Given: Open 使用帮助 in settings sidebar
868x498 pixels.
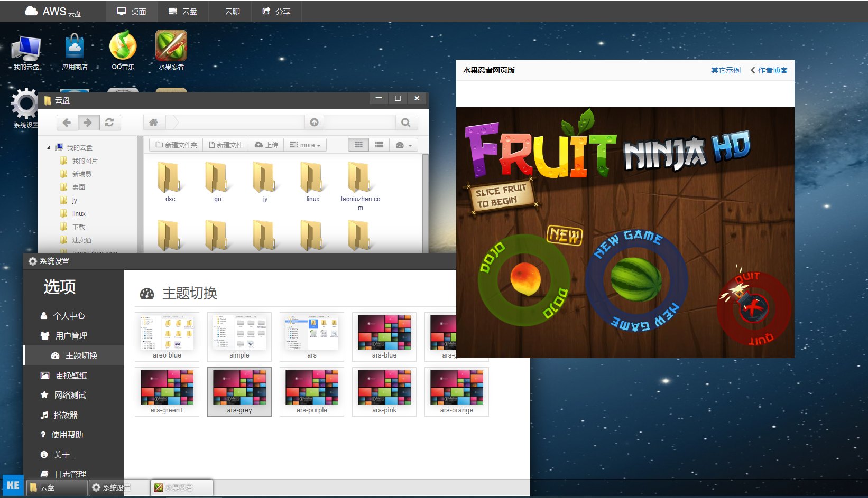Looking at the screenshot, I should pos(73,435).
